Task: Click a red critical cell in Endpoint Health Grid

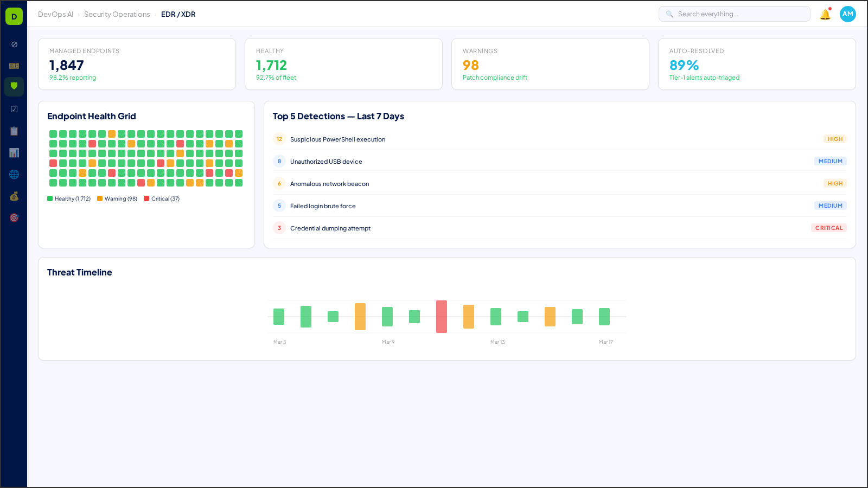Action: [x=92, y=144]
